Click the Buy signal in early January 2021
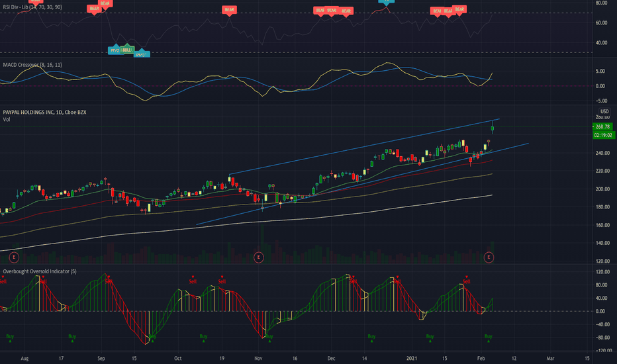This screenshot has height=364, width=617. (430, 338)
